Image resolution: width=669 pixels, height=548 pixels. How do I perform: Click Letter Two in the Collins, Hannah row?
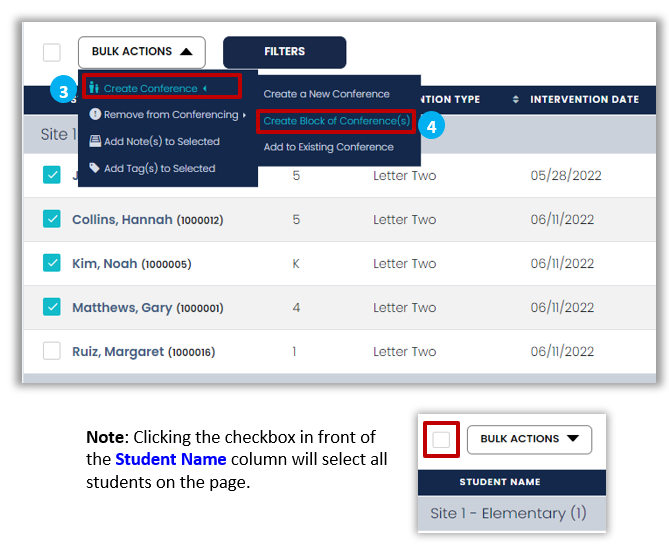pyautogui.click(x=404, y=219)
